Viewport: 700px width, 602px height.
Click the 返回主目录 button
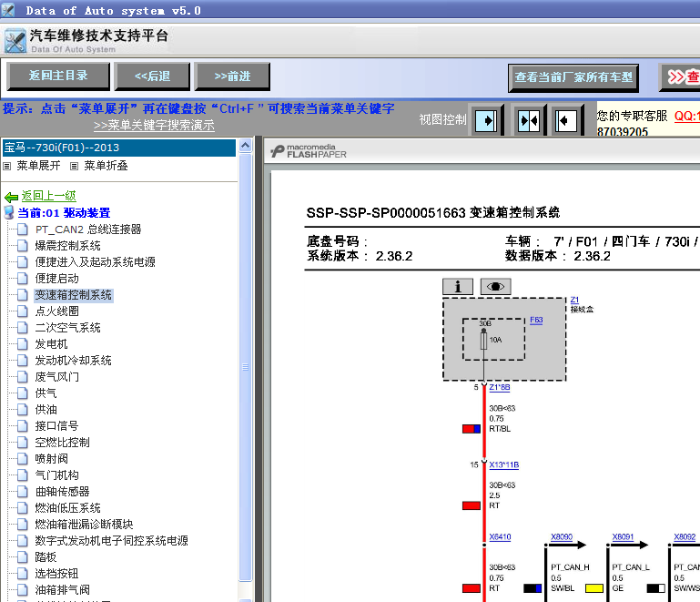pyautogui.click(x=58, y=76)
